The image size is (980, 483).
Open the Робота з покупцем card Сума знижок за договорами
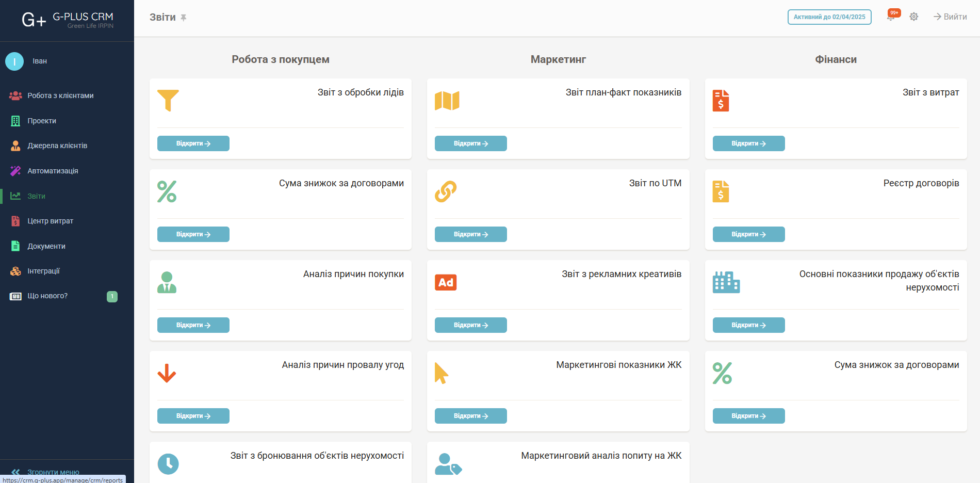coord(193,234)
